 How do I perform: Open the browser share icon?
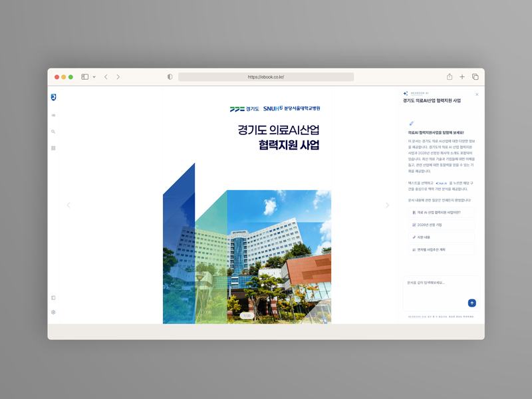pos(450,76)
